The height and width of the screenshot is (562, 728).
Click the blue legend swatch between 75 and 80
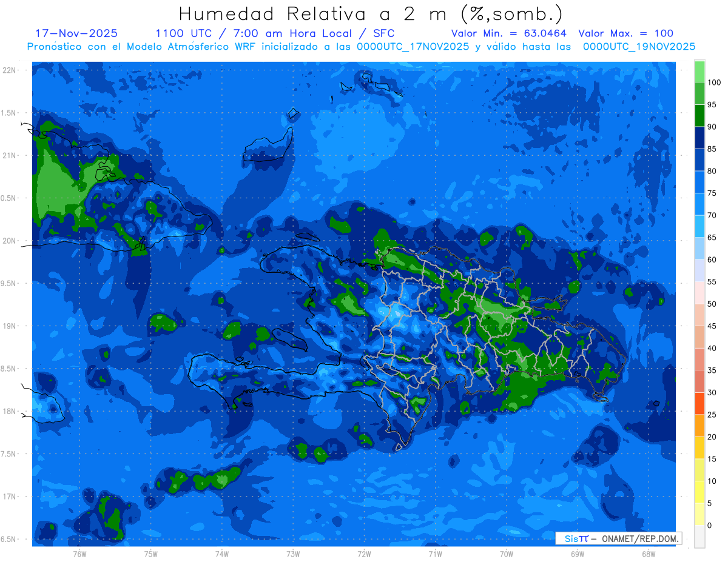(699, 182)
